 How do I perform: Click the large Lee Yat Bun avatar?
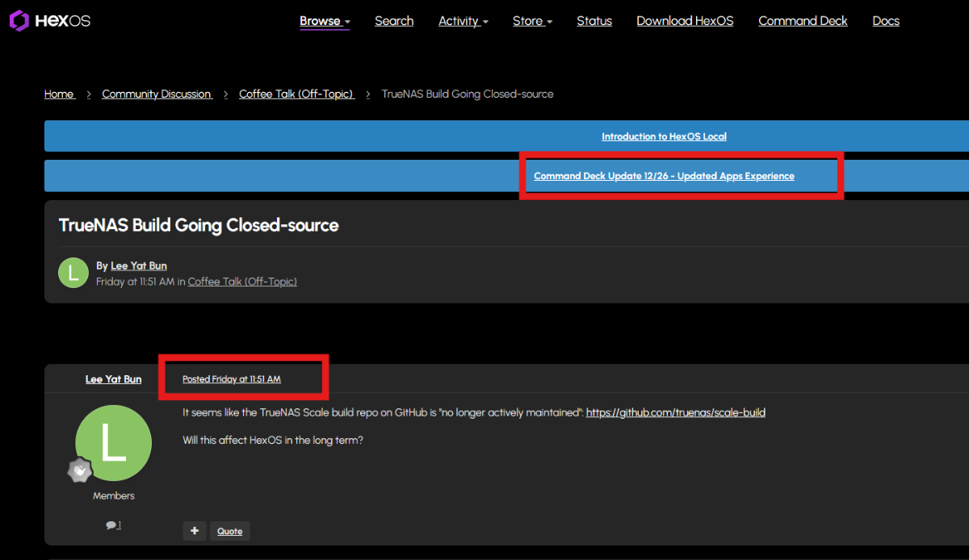point(113,443)
